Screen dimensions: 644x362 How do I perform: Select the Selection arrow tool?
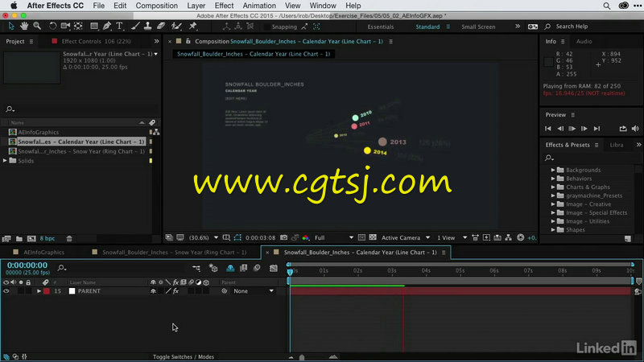coord(11,27)
